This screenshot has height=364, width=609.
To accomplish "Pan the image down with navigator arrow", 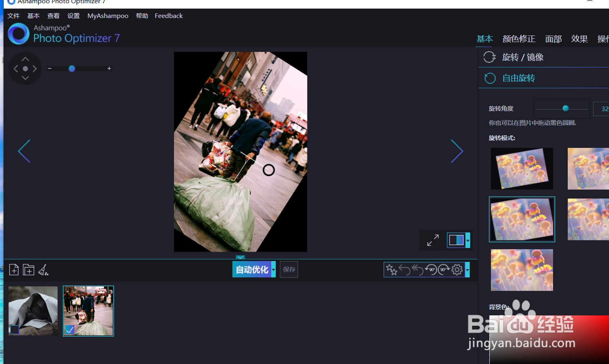I will click(x=25, y=78).
